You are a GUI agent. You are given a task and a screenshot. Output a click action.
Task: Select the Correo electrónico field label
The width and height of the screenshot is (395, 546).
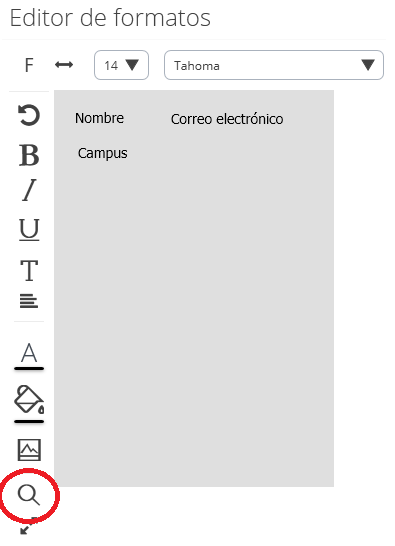click(227, 119)
